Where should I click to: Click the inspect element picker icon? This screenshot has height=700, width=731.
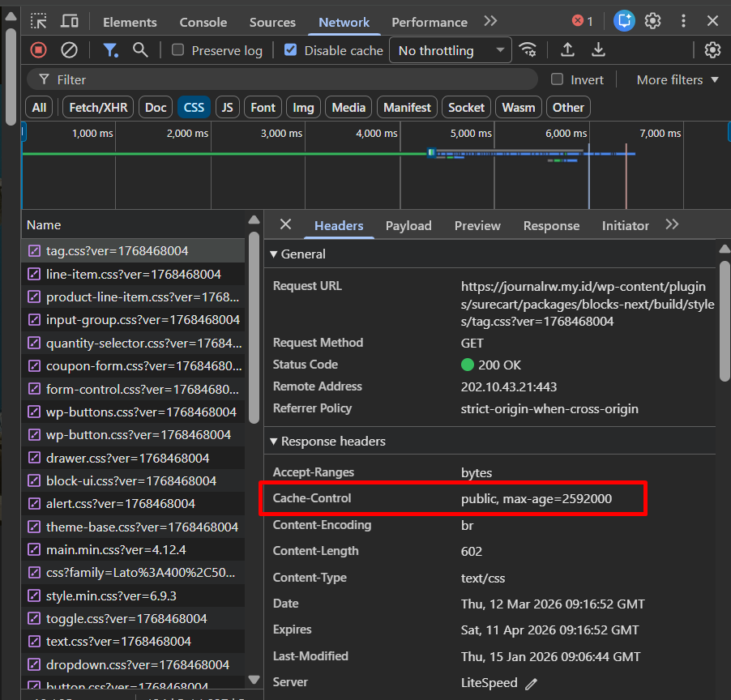pyautogui.click(x=39, y=22)
